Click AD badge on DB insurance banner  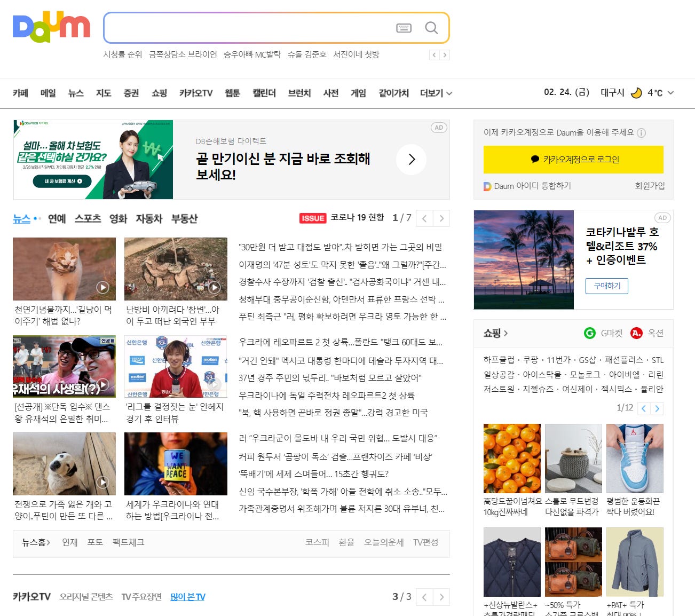tap(439, 128)
